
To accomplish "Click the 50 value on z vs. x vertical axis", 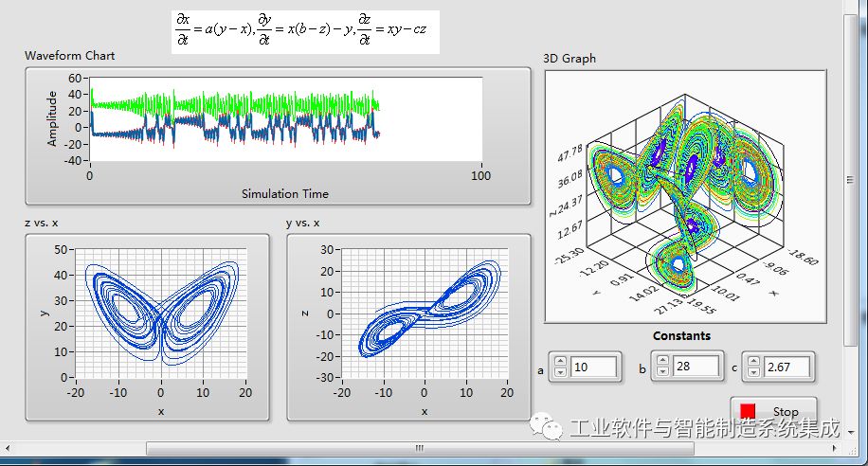I will coord(61,250).
